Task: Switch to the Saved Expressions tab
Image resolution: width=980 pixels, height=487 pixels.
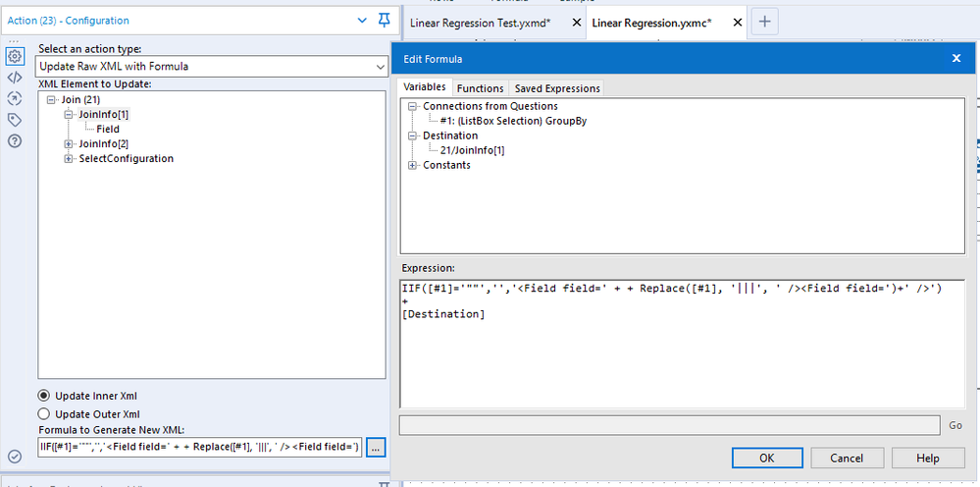Action: pos(557,88)
